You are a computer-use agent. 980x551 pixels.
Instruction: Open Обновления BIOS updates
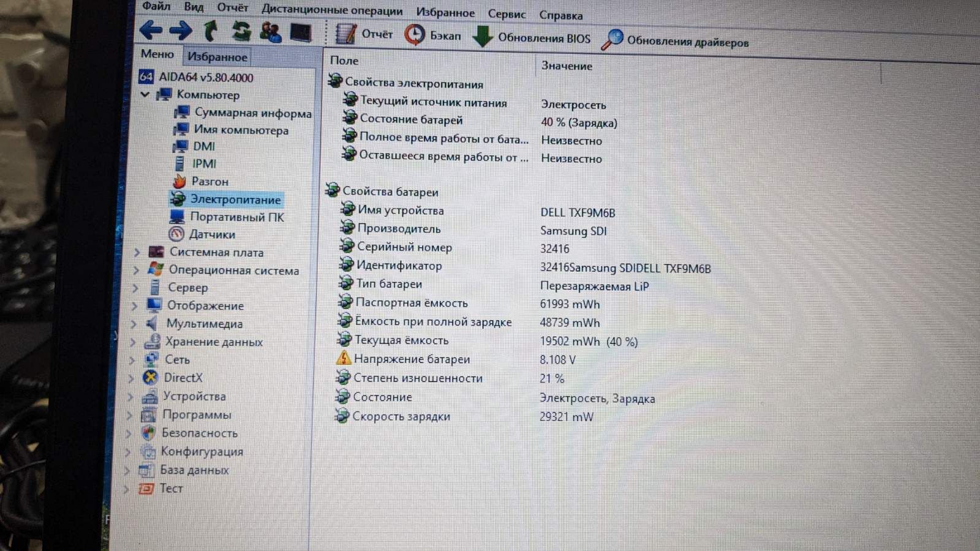532,37
